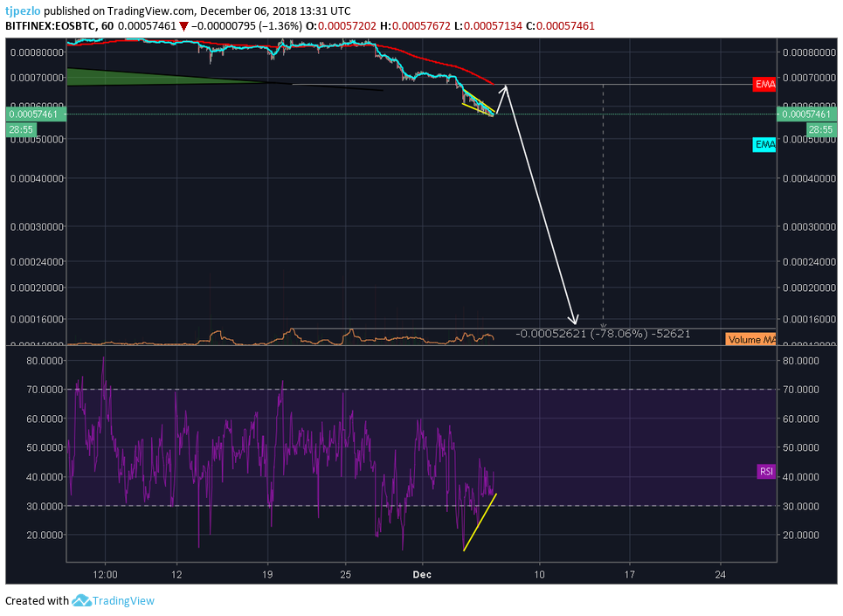Click the 12:00 label on time axis
The width and height of the screenshot is (843, 616).
[x=105, y=575]
